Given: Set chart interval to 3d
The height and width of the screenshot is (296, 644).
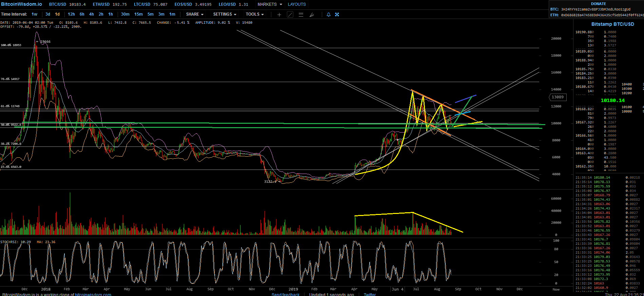Looking at the screenshot, I should point(48,14).
